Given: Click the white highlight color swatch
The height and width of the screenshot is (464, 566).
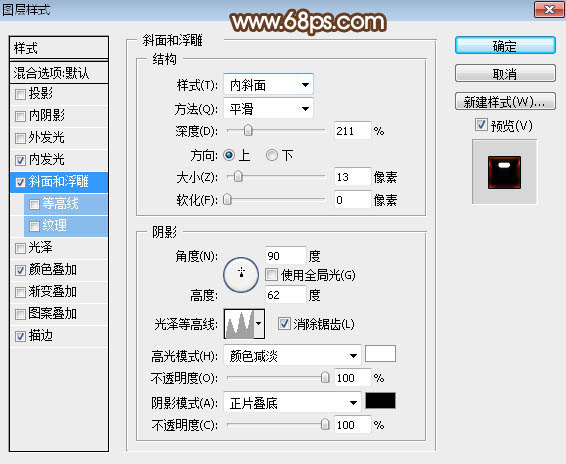Looking at the screenshot, I should click(380, 354).
